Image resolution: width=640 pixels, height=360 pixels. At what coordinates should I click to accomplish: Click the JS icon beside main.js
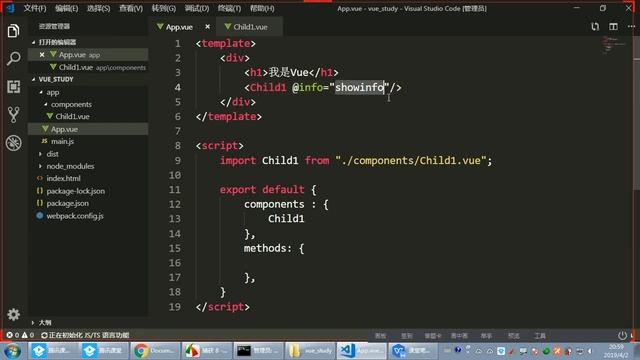point(44,141)
